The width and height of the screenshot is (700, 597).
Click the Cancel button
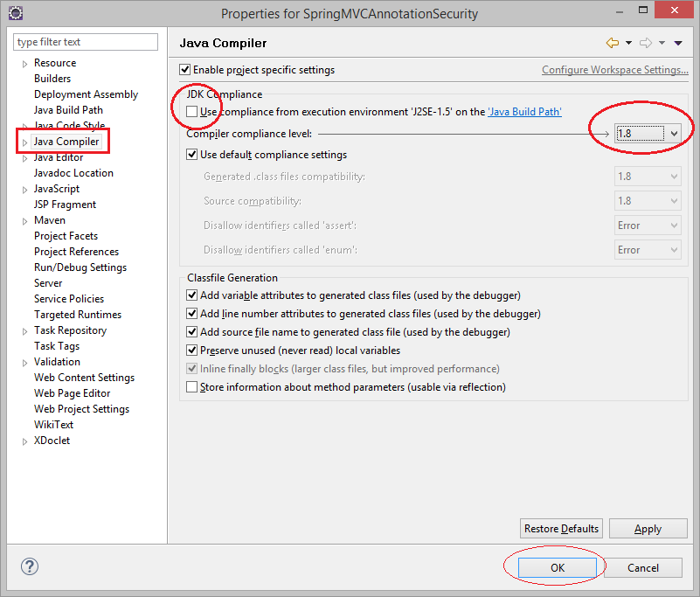pos(643,567)
